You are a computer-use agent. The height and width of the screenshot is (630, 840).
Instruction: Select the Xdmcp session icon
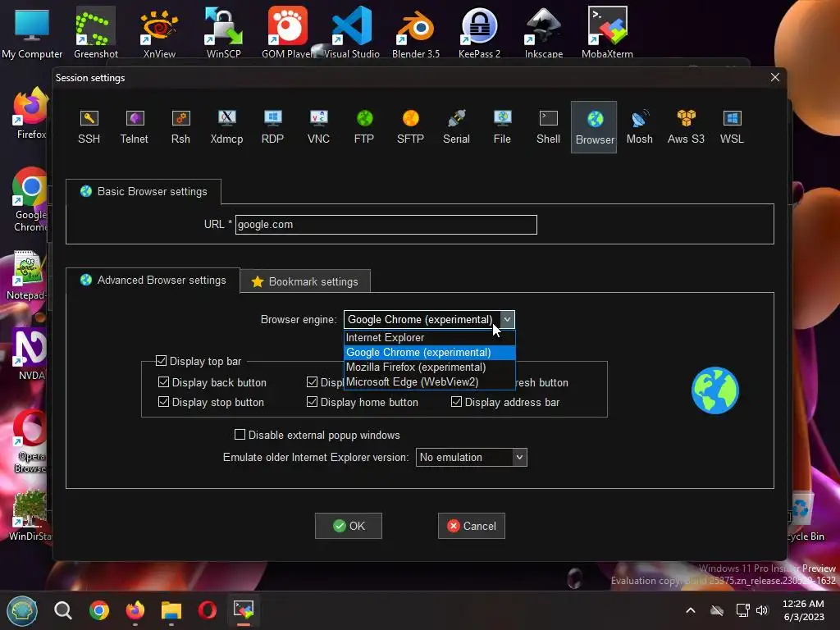(x=226, y=127)
